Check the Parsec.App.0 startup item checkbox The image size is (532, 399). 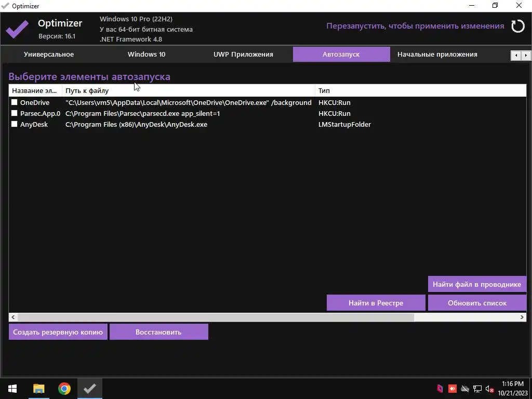click(x=14, y=113)
